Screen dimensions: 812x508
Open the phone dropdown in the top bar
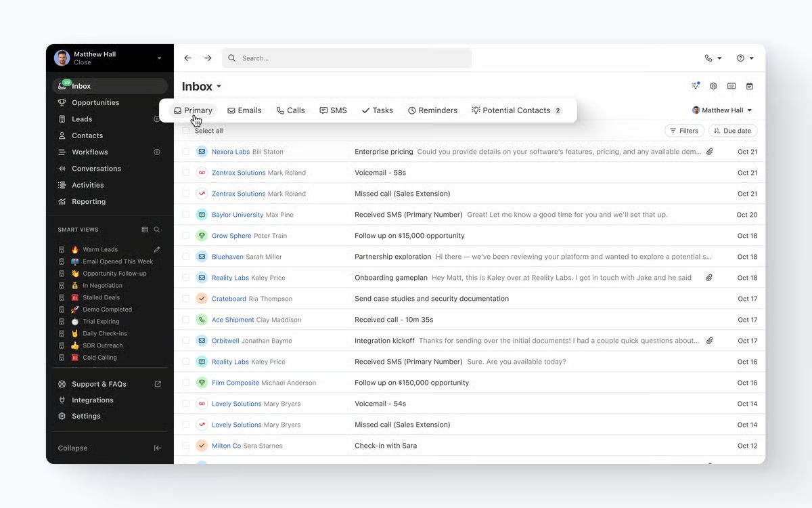pyautogui.click(x=713, y=58)
